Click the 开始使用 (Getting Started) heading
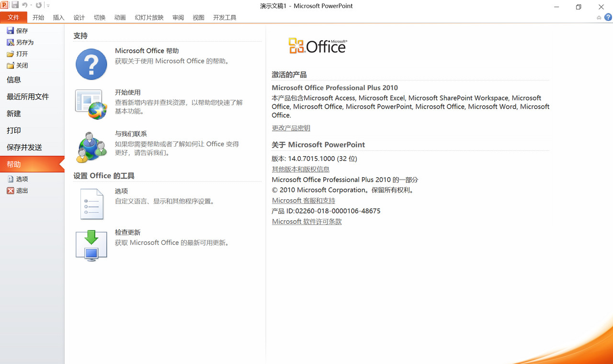The width and height of the screenshot is (613, 364). pyautogui.click(x=128, y=92)
